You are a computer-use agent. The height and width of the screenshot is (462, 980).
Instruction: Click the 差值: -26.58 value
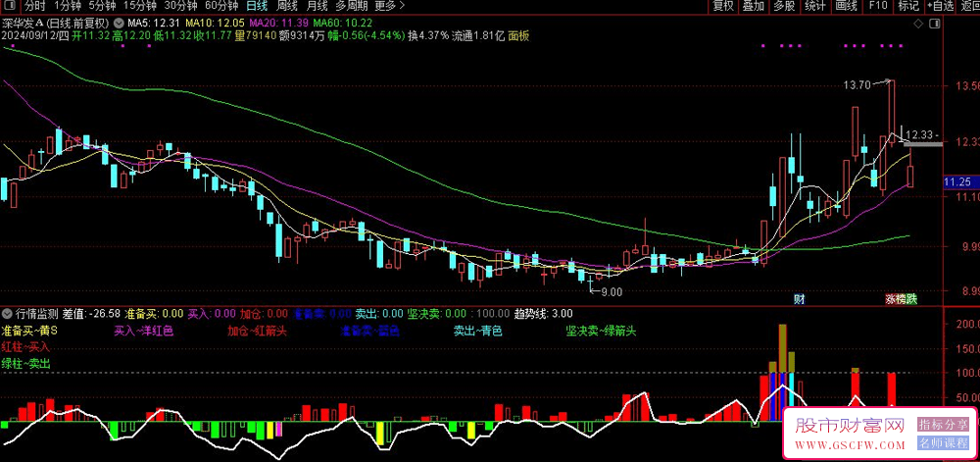point(91,313)
